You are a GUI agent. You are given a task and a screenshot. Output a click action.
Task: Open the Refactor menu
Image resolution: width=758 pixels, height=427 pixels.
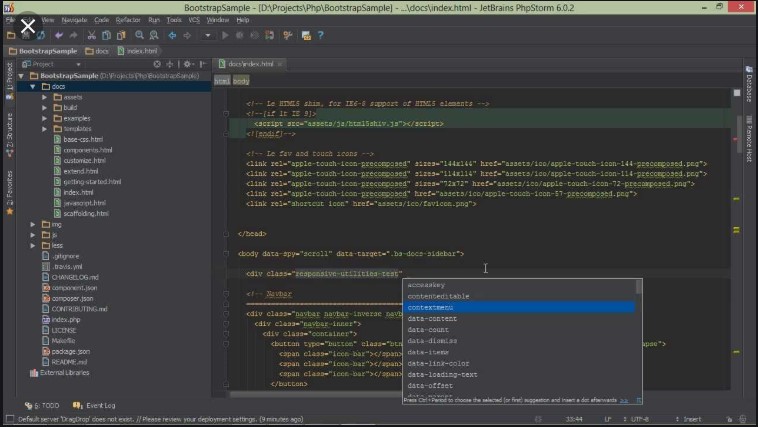click(x=128, y=20)
